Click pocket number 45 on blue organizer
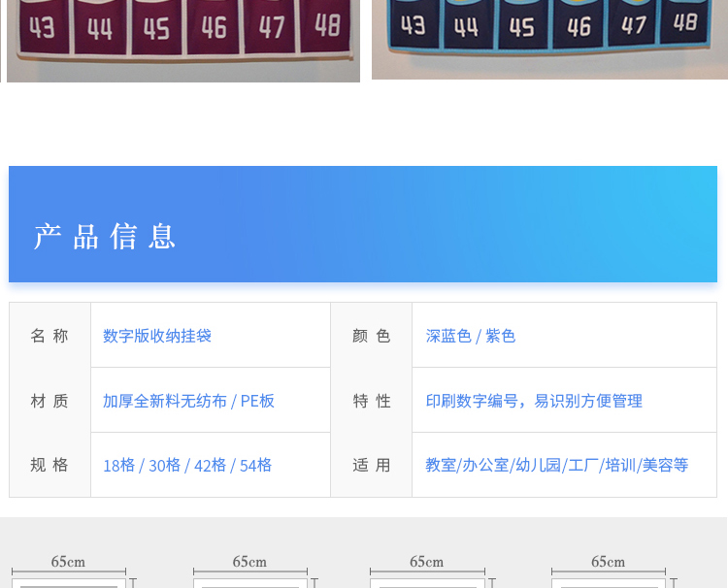Image resolution: width=728 pixels, height=588 pixels. 522,27
